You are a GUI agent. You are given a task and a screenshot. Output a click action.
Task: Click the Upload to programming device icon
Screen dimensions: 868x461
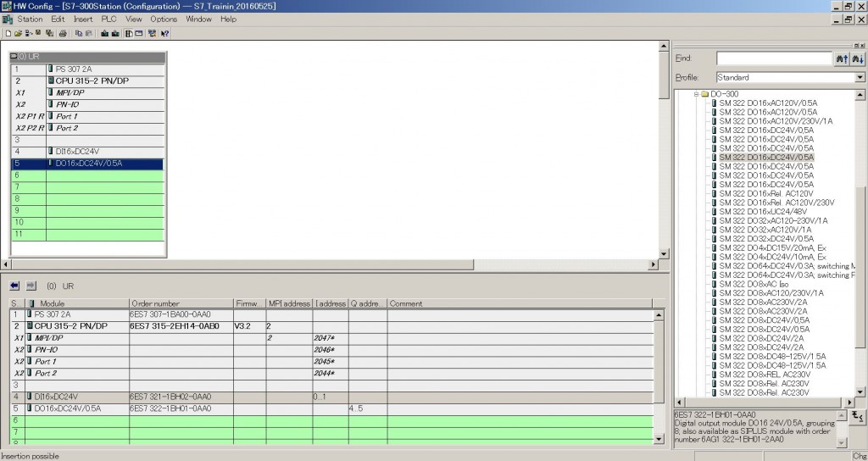pyautogui.click(x=115, y=33)
